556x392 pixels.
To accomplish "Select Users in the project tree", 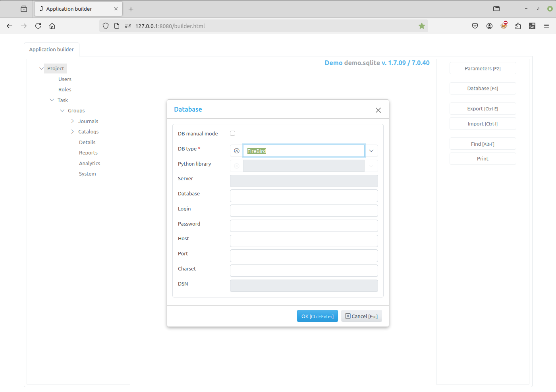I will [65, 79].
